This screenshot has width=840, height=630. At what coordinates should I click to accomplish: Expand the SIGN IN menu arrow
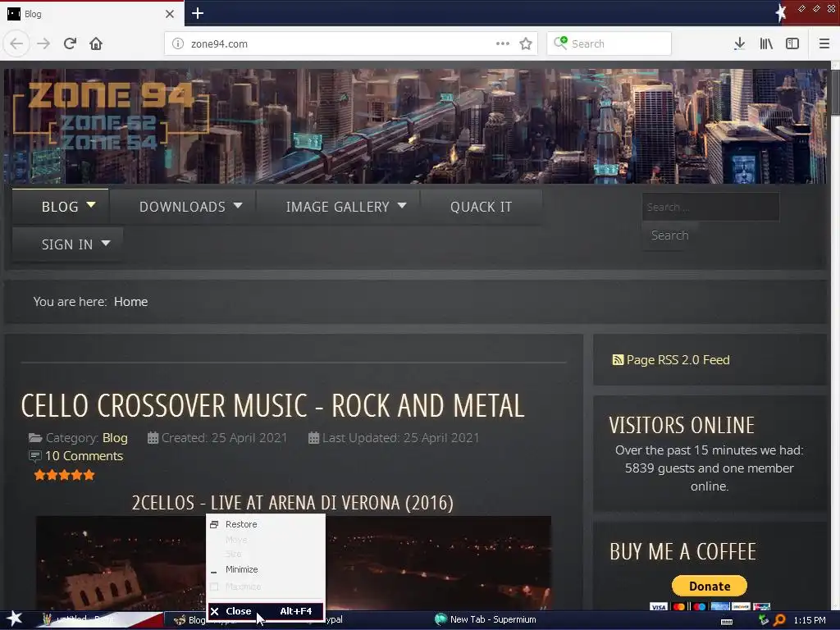coord(106,243)
